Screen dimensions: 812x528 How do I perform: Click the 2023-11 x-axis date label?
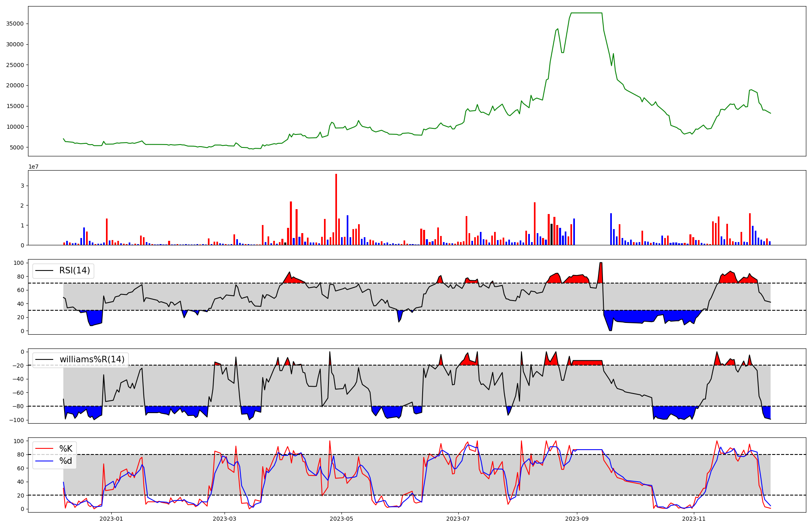pos(694,519)
